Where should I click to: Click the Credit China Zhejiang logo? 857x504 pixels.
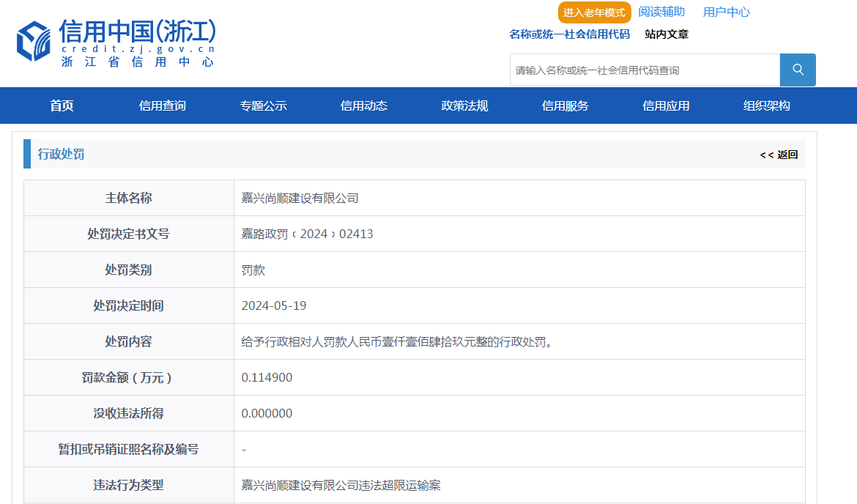[x=116, y=42]
